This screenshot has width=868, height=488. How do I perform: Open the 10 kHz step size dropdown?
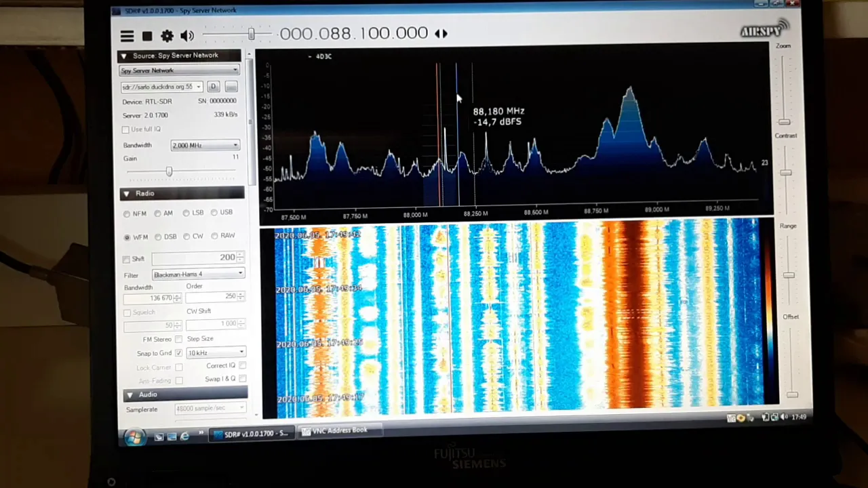pos(216,352)
